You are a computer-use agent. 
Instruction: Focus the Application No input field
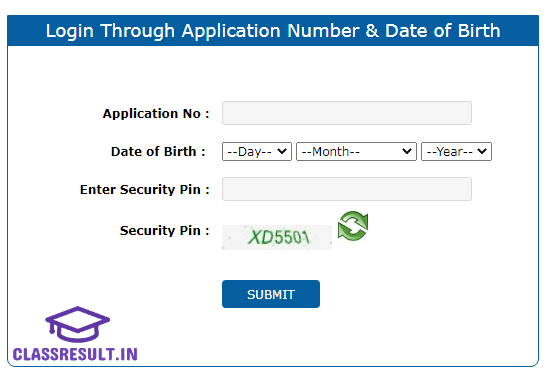point(347,113)
